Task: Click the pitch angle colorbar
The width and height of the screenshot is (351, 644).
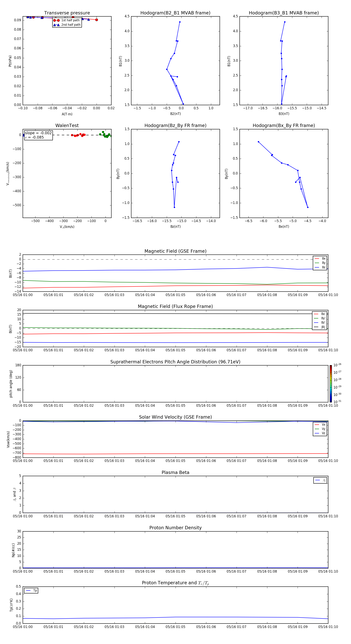Action: pos(331,384)
